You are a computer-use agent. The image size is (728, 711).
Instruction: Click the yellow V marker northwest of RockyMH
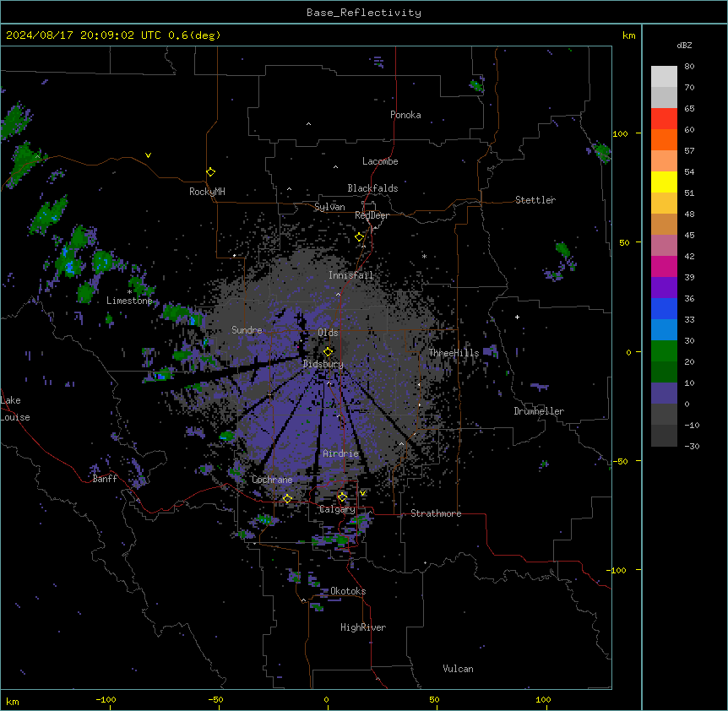coord(148,155)
